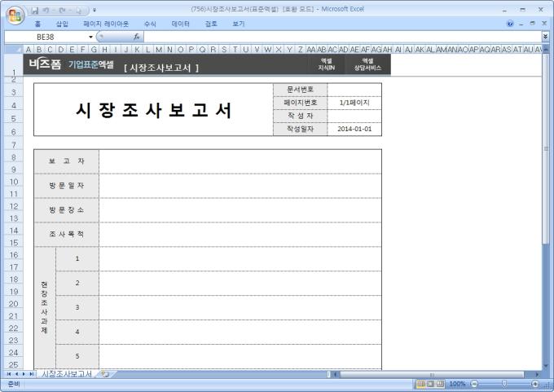Go to the last sheet with the navigation arrow
This screenshot has height=392, width=554.
(x=32, y=373)
